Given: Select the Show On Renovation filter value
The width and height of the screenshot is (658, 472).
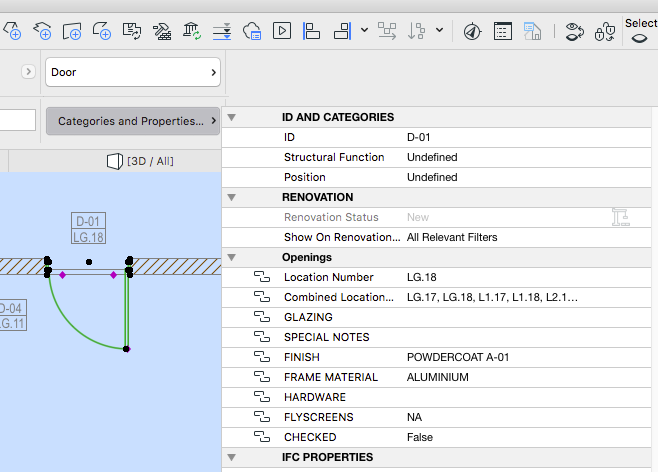Looking at the screenshot, I should [x=451, y=237].
